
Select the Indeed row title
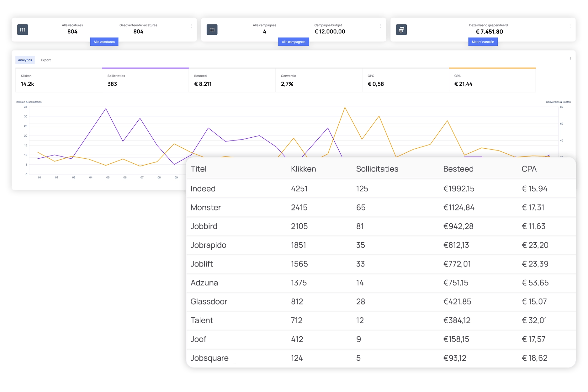pos(203,189)
